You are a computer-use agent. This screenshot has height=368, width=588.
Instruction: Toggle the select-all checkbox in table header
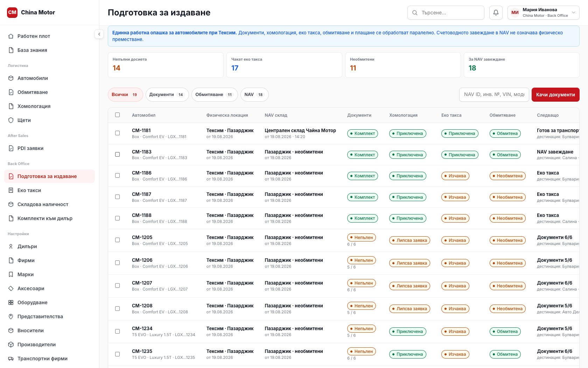[x=118, y=115]
